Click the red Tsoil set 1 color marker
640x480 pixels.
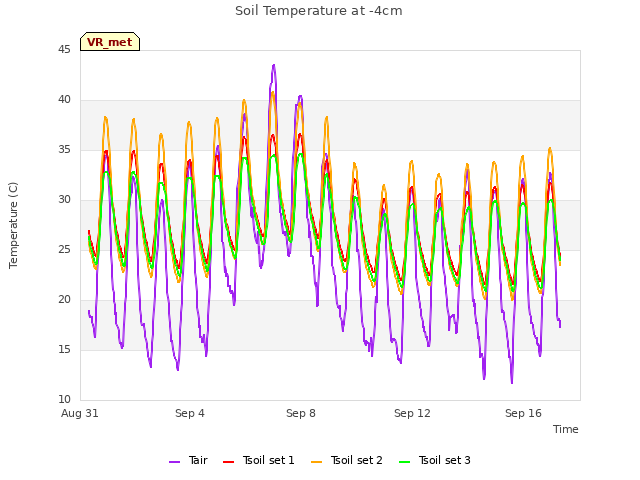click(x=229, y=462)
